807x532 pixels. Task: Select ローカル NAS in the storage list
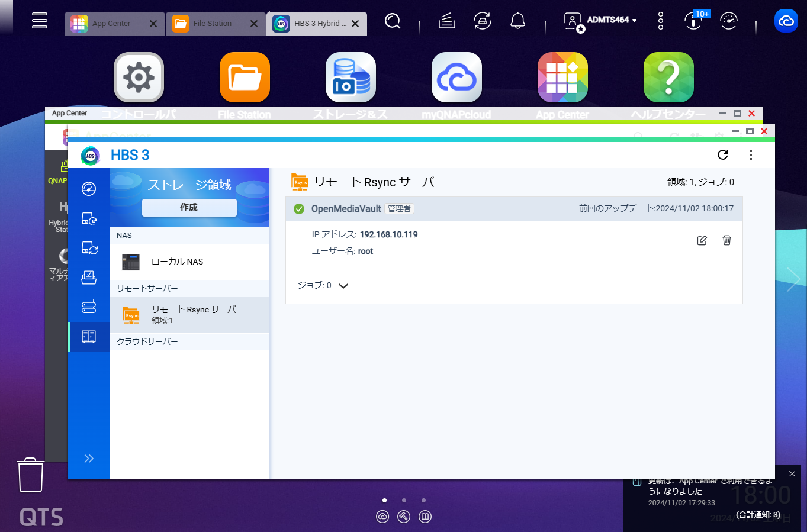pyautogui.click(x=189, y=262)
